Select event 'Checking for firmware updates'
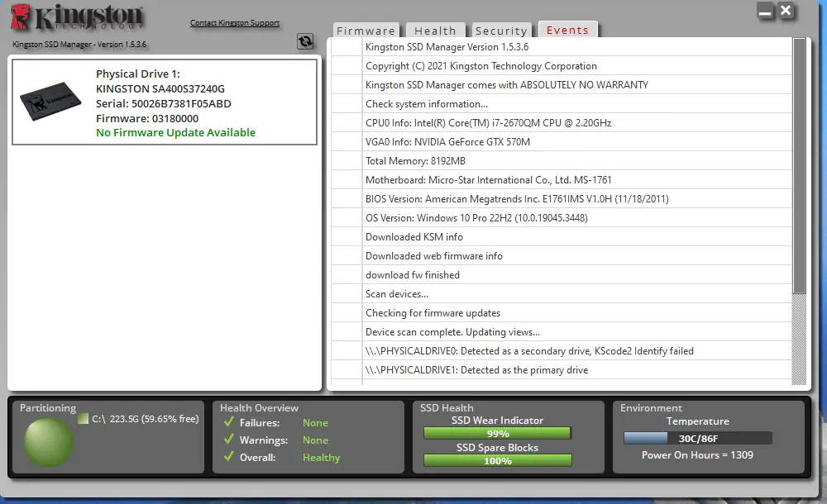The image size is (827, 504). pyautogui.click(x=562, y=312)
